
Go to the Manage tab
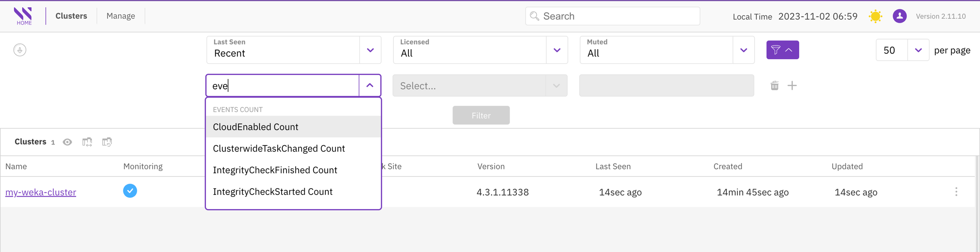click(x=121, y=16)
